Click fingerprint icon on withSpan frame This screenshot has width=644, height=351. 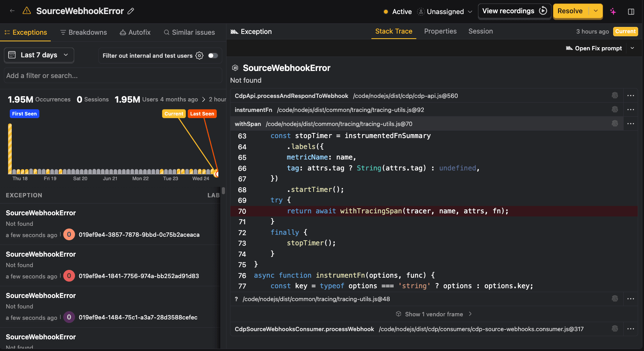(615, 124)
